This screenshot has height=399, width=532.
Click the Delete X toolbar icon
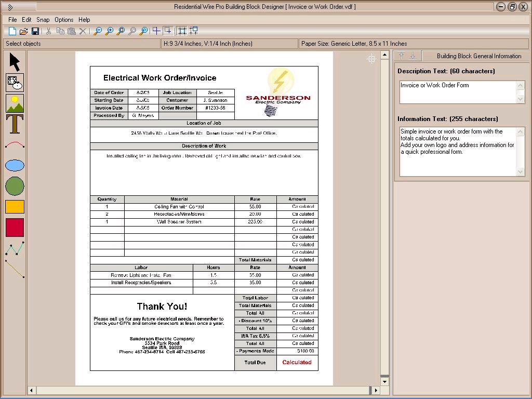(83, 31)
